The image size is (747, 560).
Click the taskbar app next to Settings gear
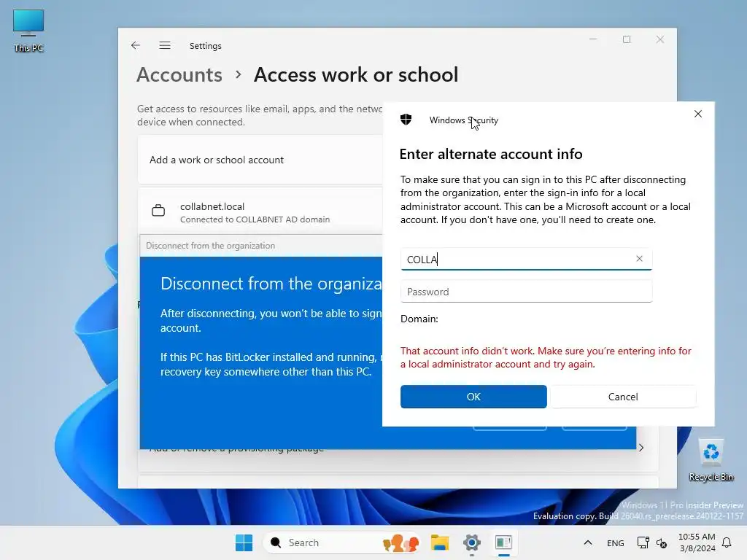pyautogui.click(x=503, y=542)
